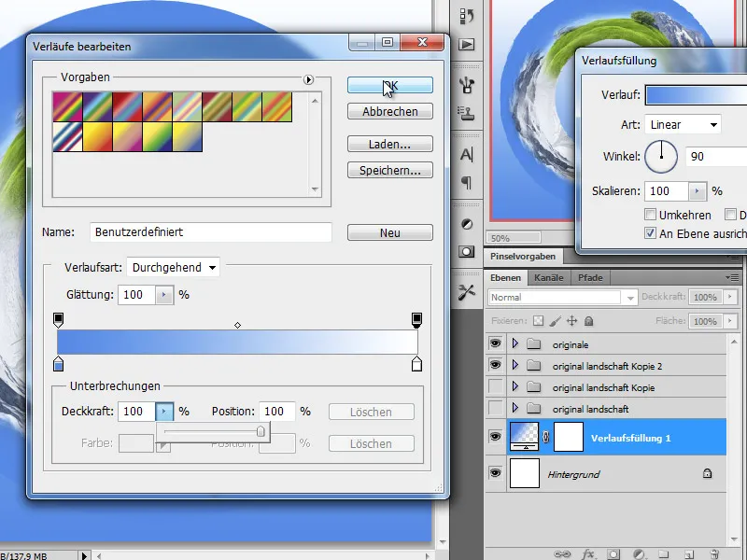Click the fx layer style icon

[588, 553]
